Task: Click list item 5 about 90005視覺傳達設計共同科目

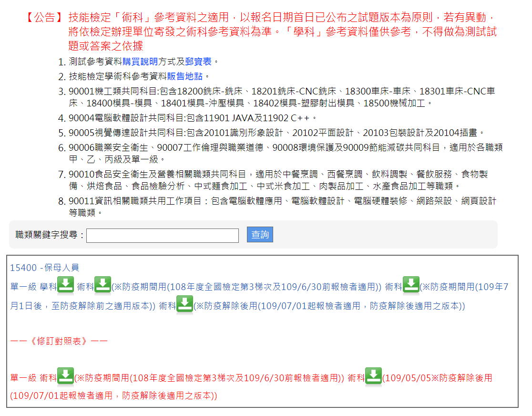Action: point(276,133)
